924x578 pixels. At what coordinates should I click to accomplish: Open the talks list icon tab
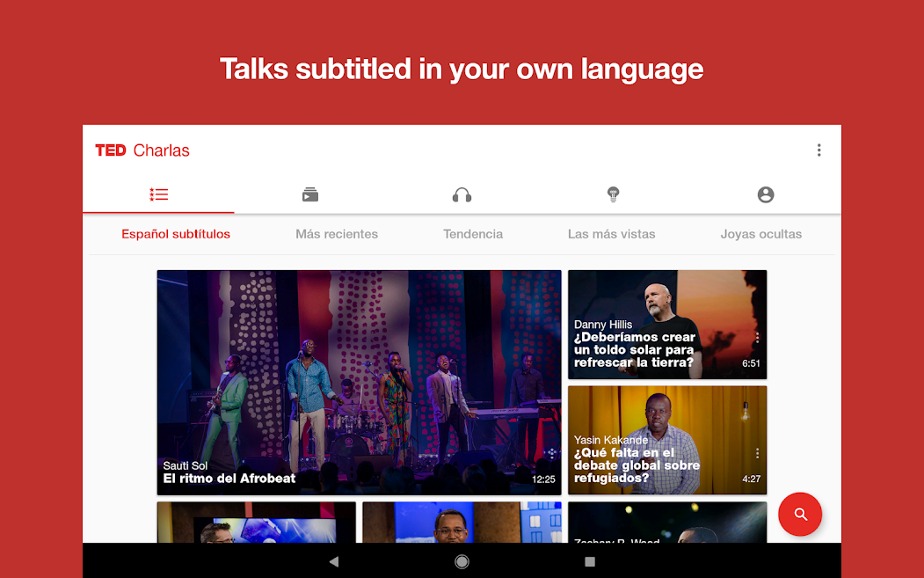click(158, 194)
